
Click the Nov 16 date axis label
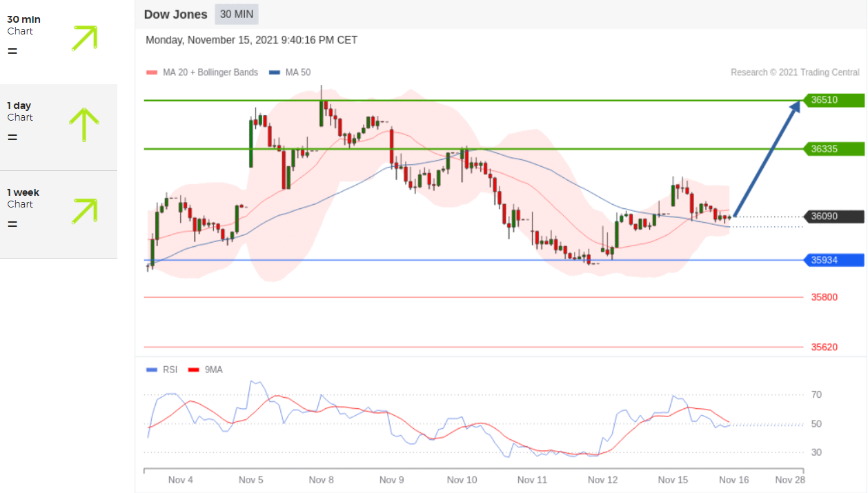[x=733, y=480]
